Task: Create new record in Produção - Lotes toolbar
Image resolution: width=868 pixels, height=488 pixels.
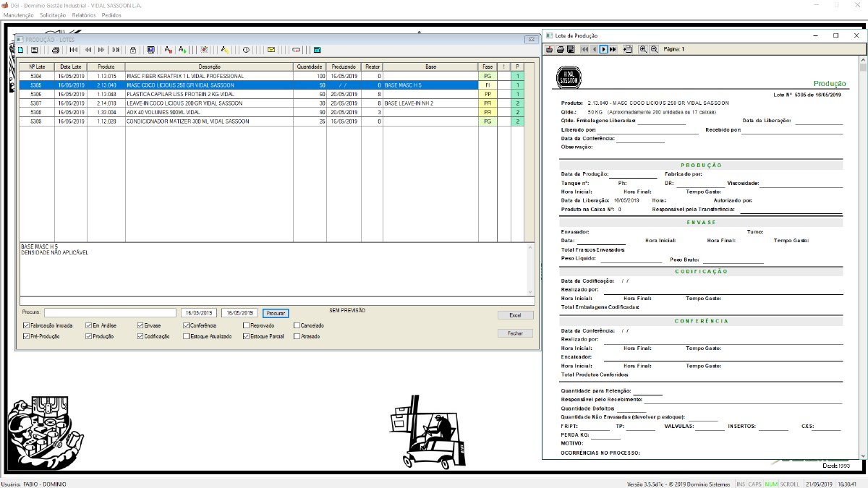Action: tap(20, 50)
